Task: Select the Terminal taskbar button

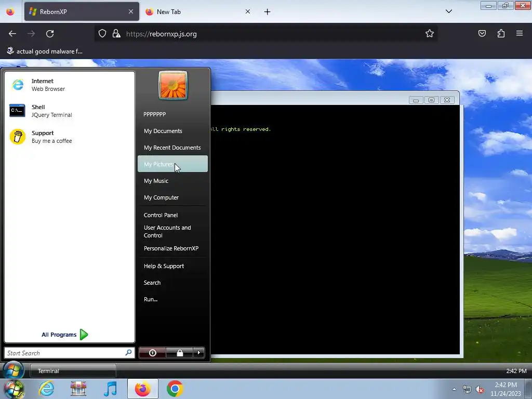Action: pos(73,371)
